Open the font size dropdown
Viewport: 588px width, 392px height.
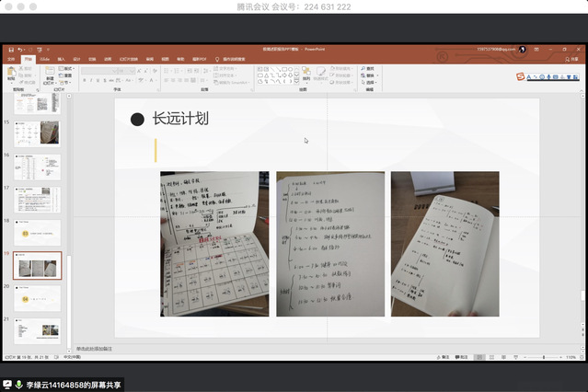(x=147, y=68)
